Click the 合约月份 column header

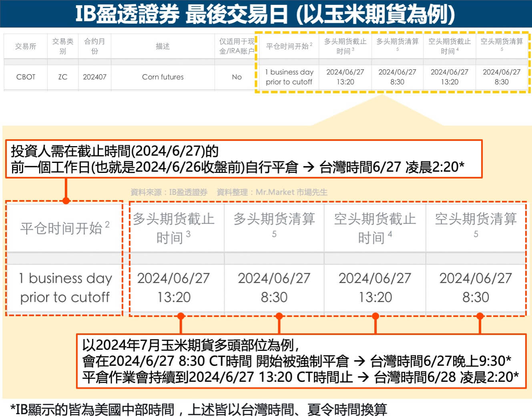pyautogui.click(x=94, y=46)
